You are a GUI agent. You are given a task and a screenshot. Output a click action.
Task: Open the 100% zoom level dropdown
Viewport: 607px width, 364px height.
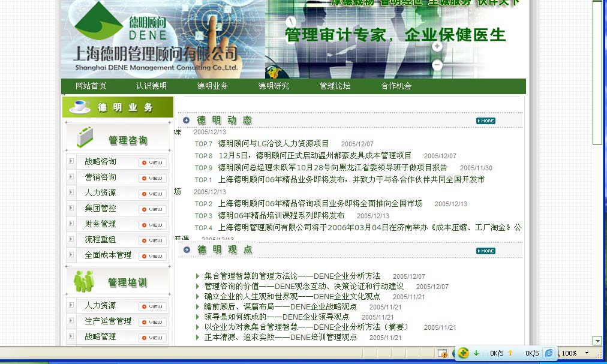[x=587, y=353]
